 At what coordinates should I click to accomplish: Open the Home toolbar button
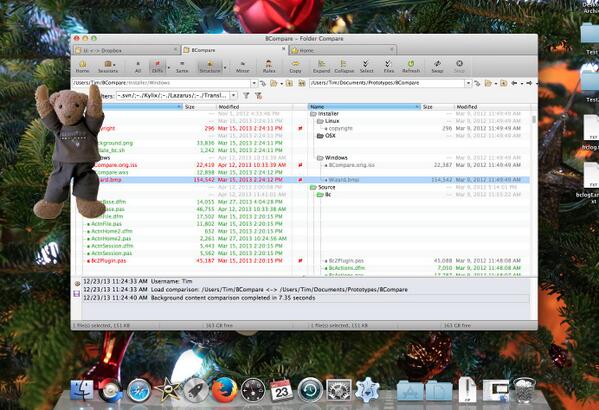(82, 66)
